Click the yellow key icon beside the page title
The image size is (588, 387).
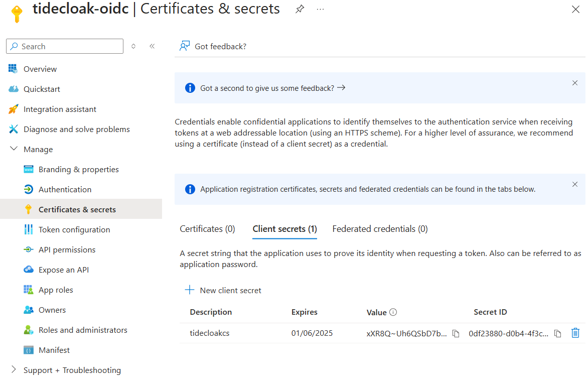pyautogui.click(x=17, y=14)
